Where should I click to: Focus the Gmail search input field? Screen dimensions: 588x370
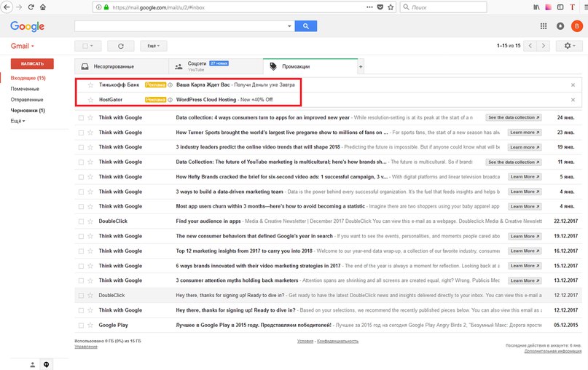pyautogui.click(x=180, y=26)
